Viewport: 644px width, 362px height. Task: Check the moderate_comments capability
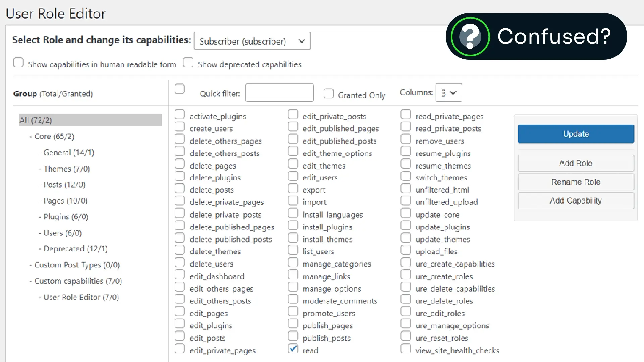293,299
